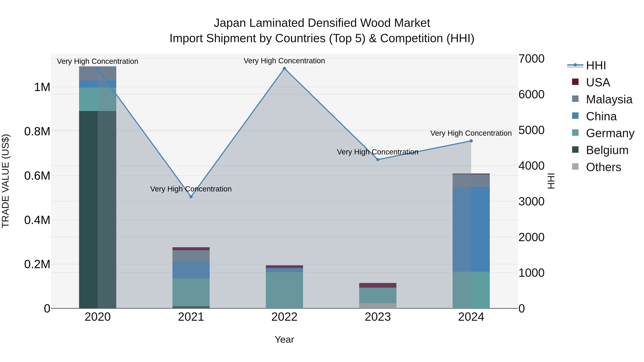
Task: Click the Germany bar segment in 2024
Action: 471,290
